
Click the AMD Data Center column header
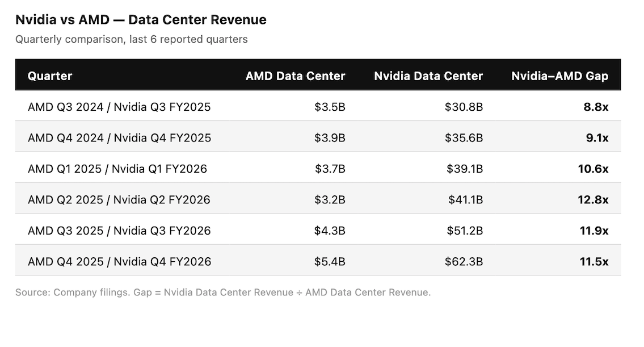pyautogui.click(x=295, y=76)
